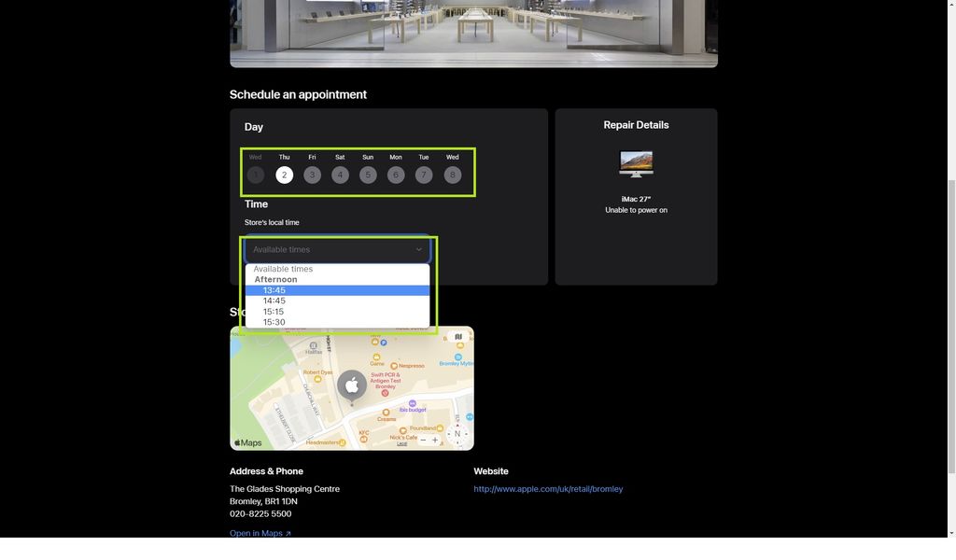The width and height of the screenshot is (956, 560).
Task: Pick Tue 7 in the Day row
Action: coord(424,175)
